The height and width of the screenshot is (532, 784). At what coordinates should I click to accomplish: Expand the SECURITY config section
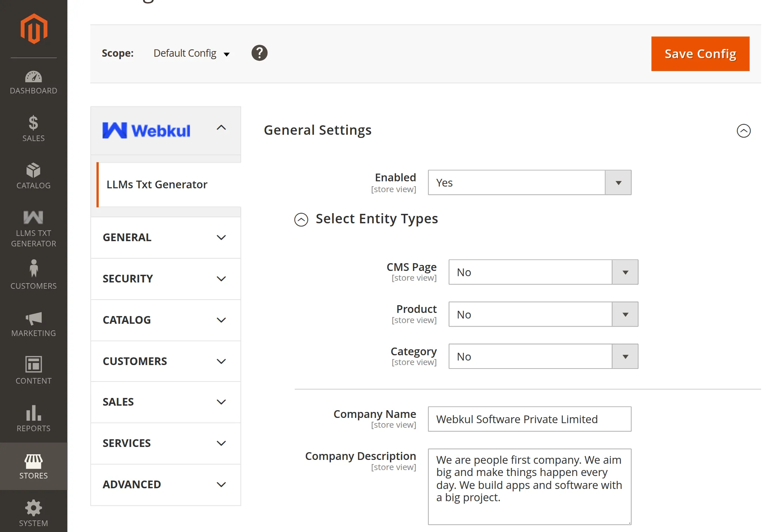[165, 279]
